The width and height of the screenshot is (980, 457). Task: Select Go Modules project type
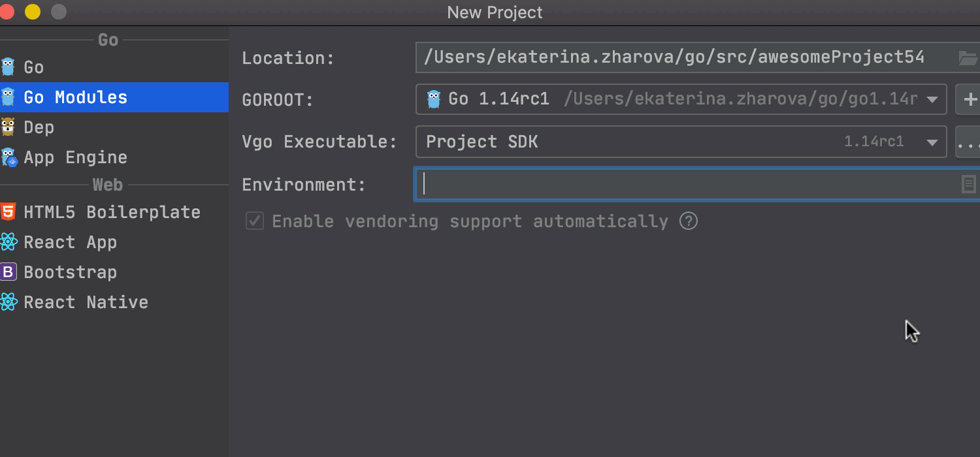coord(114,97)
